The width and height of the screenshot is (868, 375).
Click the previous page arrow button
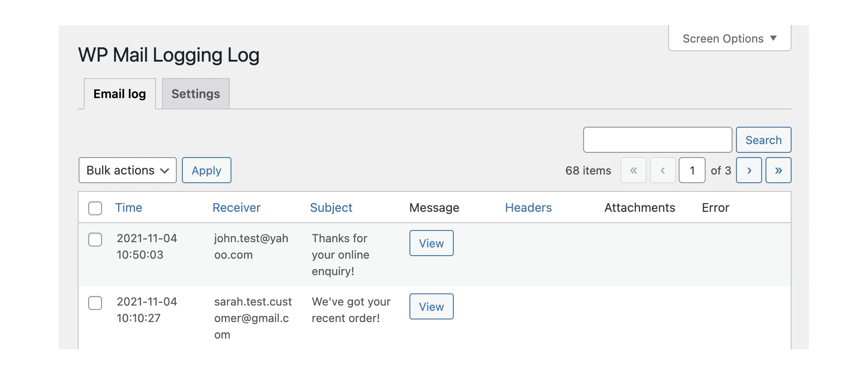click(x=663, y=170)
